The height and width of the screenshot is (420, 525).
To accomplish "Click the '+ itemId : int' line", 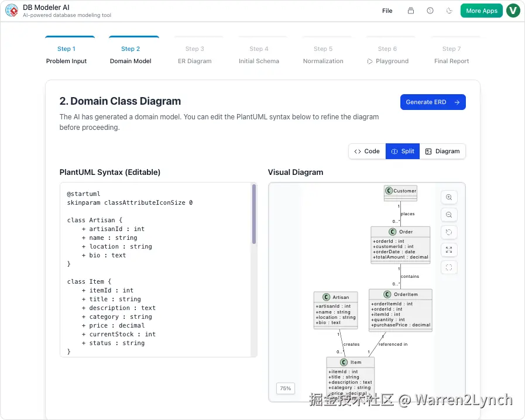I will (x=108, y=290).
